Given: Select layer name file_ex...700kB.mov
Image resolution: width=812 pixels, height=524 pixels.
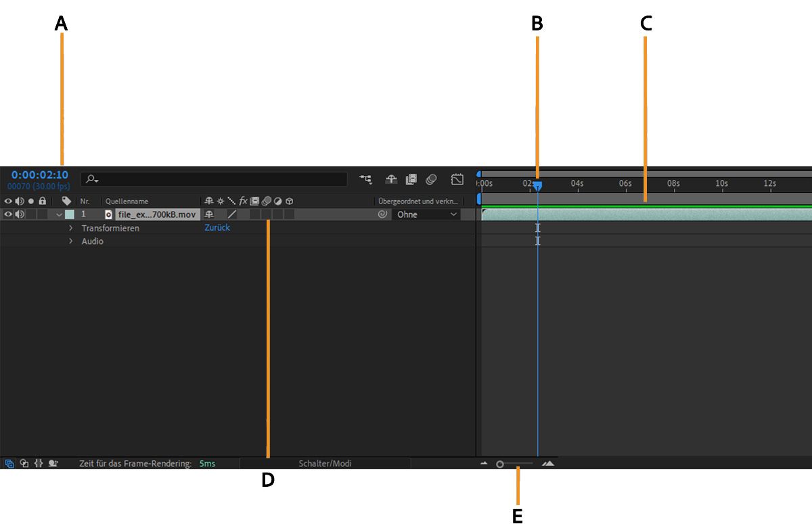Looking at the screenshot, I should [157, 214].
